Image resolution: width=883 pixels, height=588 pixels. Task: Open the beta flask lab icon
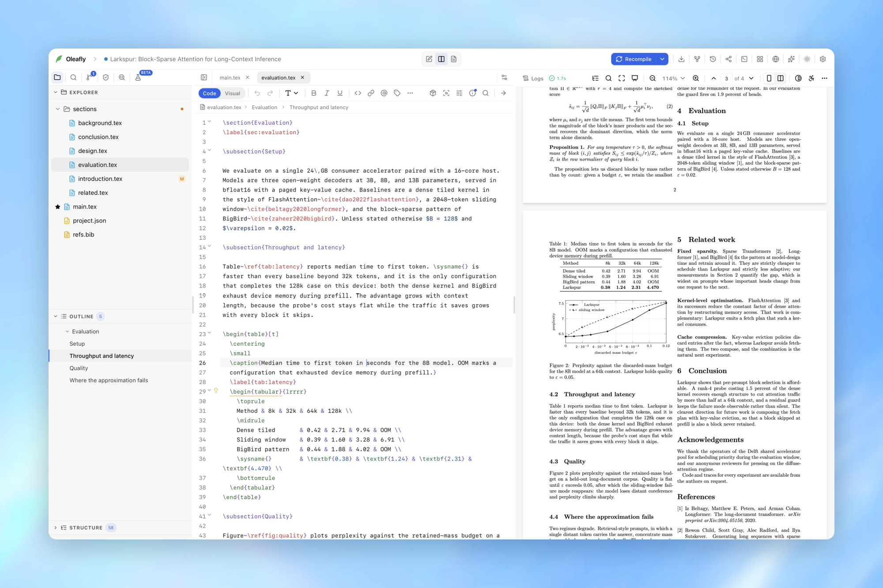point(138,77)
